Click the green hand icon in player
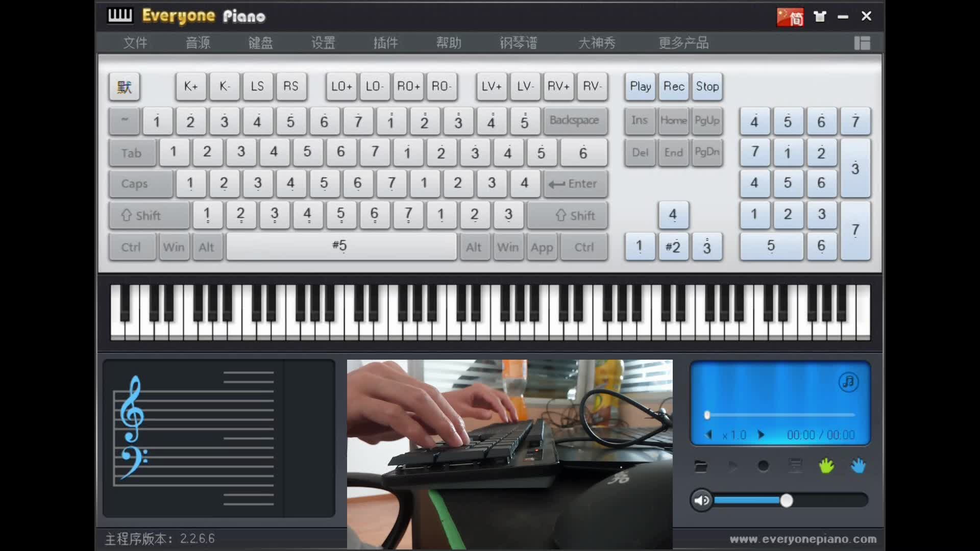The height and width of the screenshot is (551, 980). tap(826, 466)
